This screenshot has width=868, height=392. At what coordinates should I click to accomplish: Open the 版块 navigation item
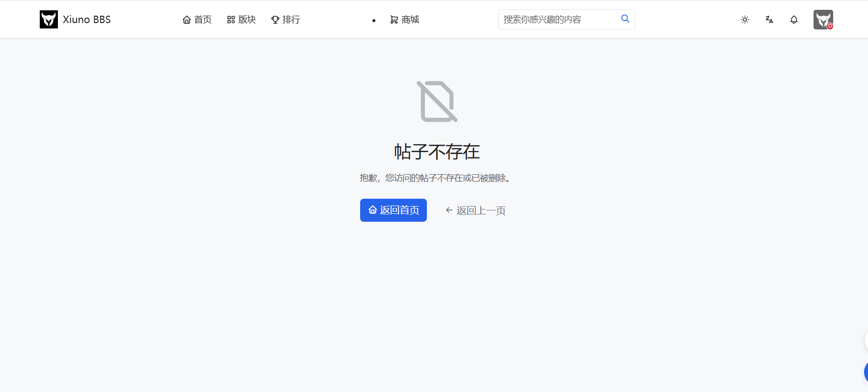[241, 20]
